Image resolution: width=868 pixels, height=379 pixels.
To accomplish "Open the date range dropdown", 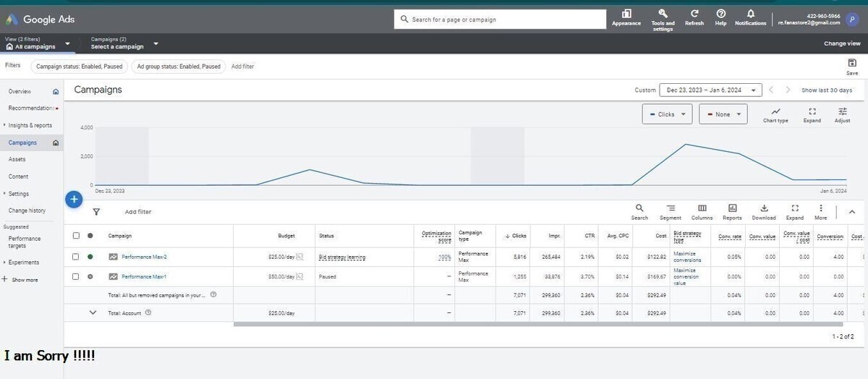I will click(x=710, y=90).
